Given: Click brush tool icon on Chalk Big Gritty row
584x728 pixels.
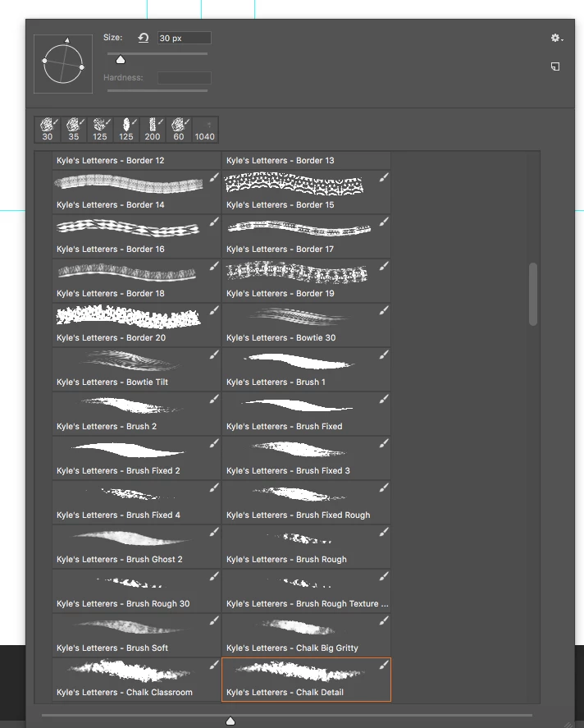Looking at the screenshot, I should (x=384, y=620).
